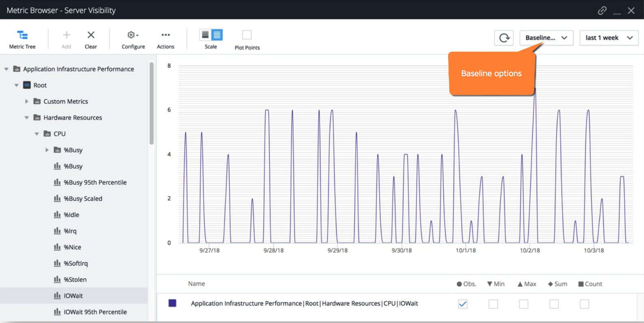Expand the Custom Metrics folder
Screen dimensions: 644x323
[x=27, y=101]
